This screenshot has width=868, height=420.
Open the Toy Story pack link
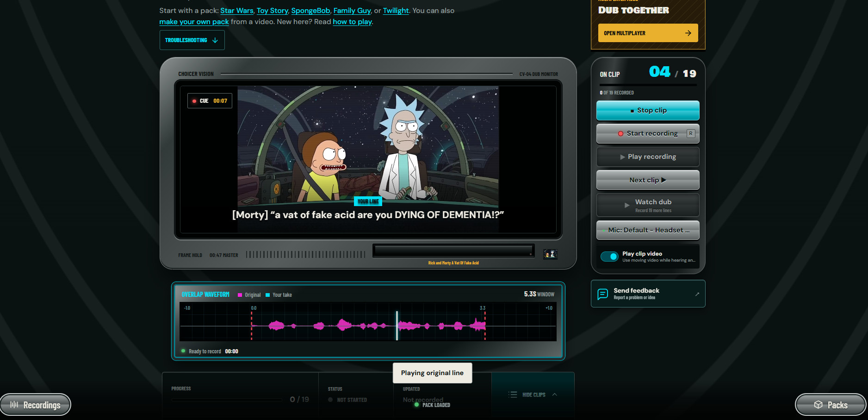(273, 11)
